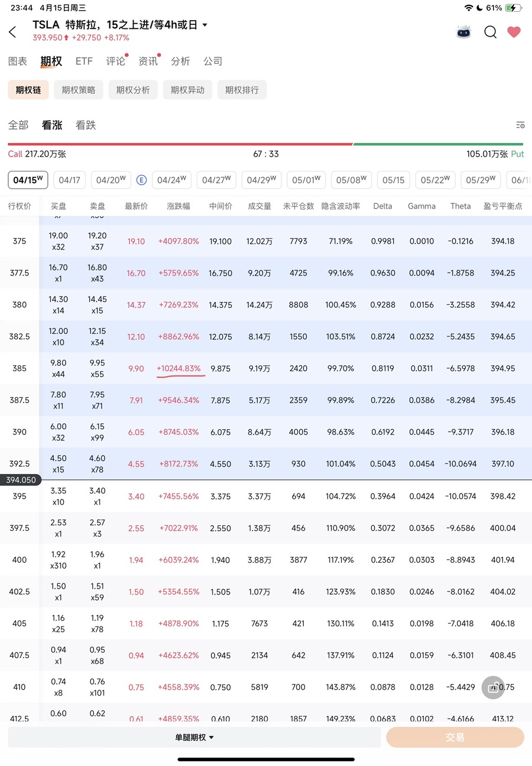
Task: Open the 期权排行 chip
Action: [242, 90]
